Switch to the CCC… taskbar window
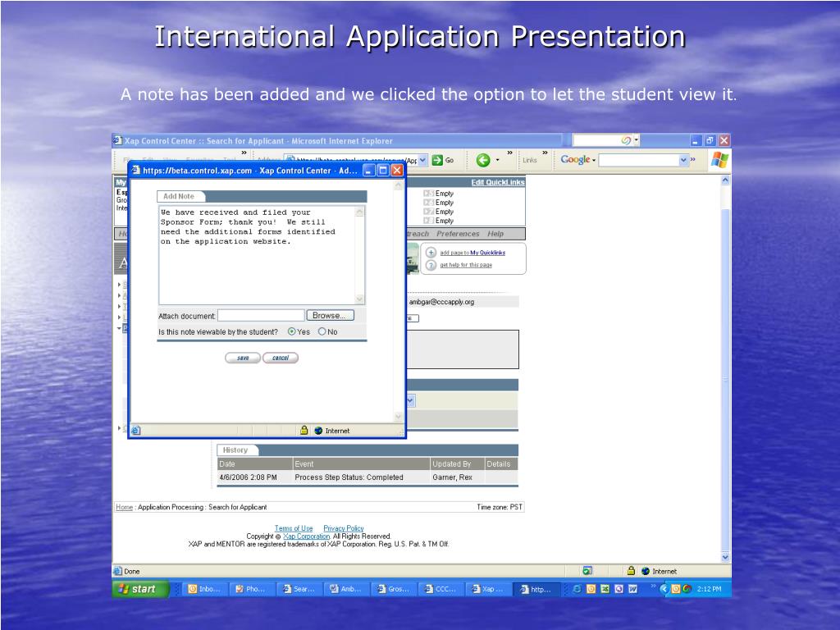Screen dimensions: 840x630 click(x=441, y=589)
